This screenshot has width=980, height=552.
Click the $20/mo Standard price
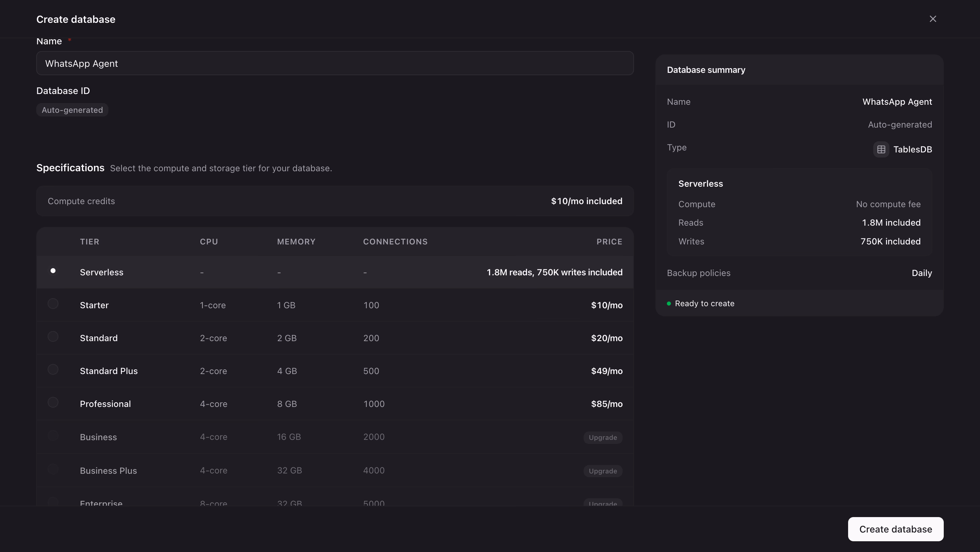click(607, 338)
